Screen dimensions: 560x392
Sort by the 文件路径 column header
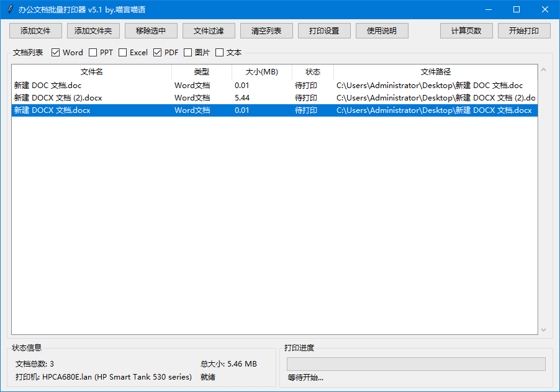tap(436, 72)
